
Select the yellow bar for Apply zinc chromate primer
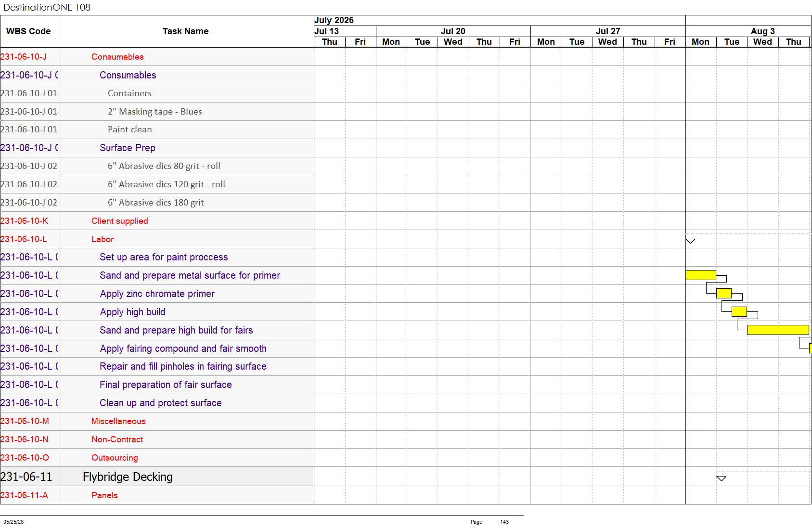click(x=724, y=293)
